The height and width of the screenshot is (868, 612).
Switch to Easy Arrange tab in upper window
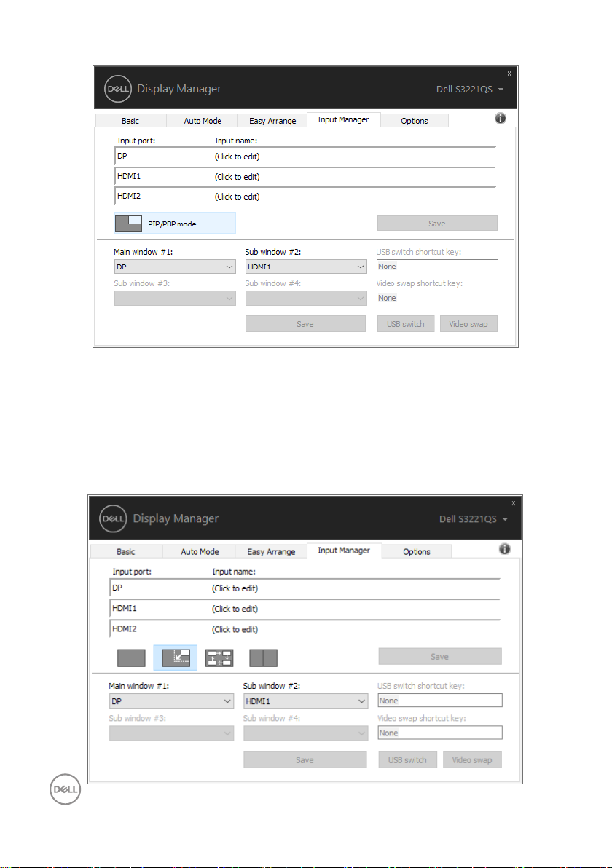click(272, 121)
